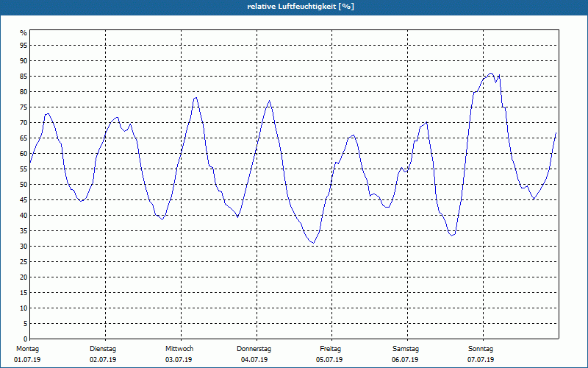
Task: Click the Sunday humidity peak near 86%
Action: point(490,73)
